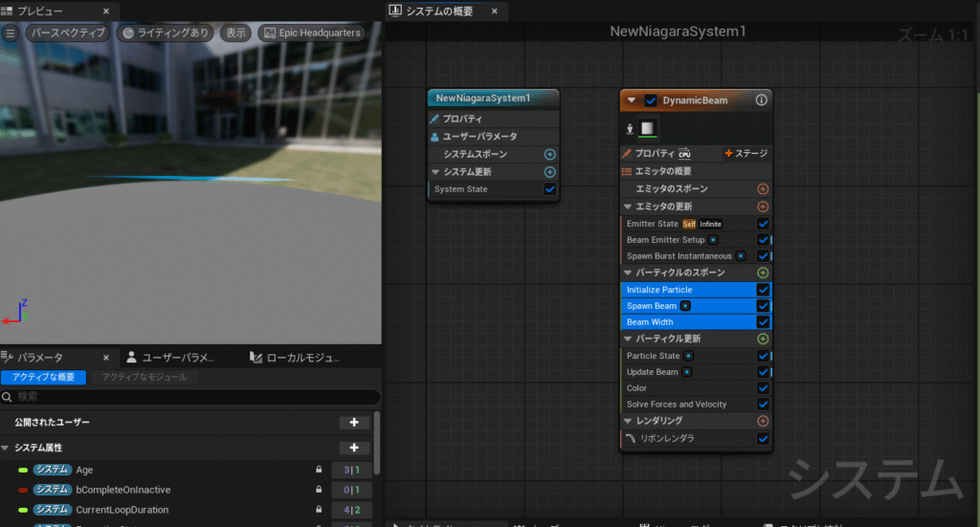This screenshot has height=527, width=980.
Task: Click the プロパティ pencil icon in NewNiagaraSystem1
Action: pos(434,119)
